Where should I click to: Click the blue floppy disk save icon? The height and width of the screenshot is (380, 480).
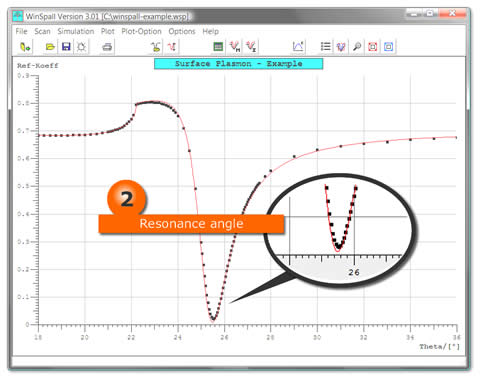66,47
